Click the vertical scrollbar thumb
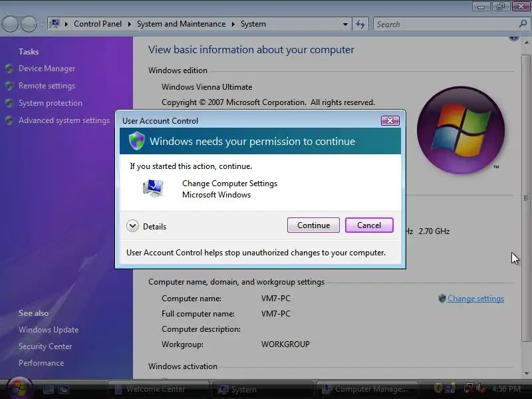Screen dimensions: 532x399 tap(526, 198)
